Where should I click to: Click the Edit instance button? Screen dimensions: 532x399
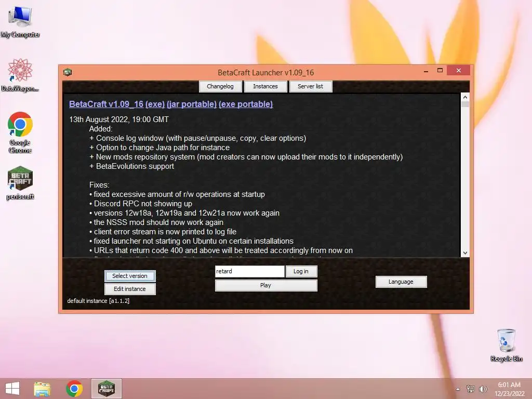(130, 289)
